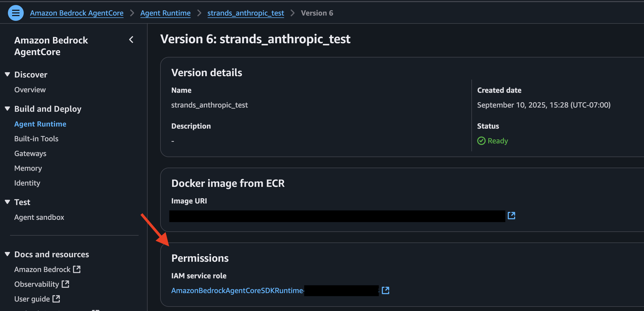Open the hamburger navigation menu icon

coord(16,13)
